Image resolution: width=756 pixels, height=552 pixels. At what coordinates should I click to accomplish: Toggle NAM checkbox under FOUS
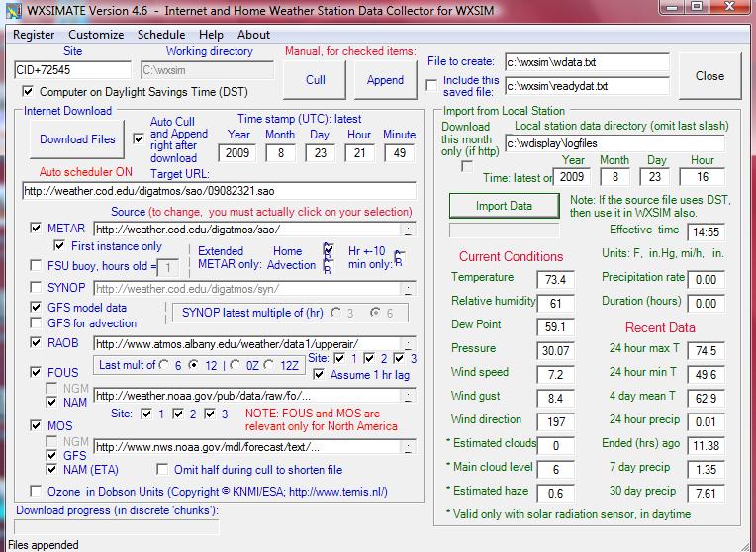tap(51, 402)
